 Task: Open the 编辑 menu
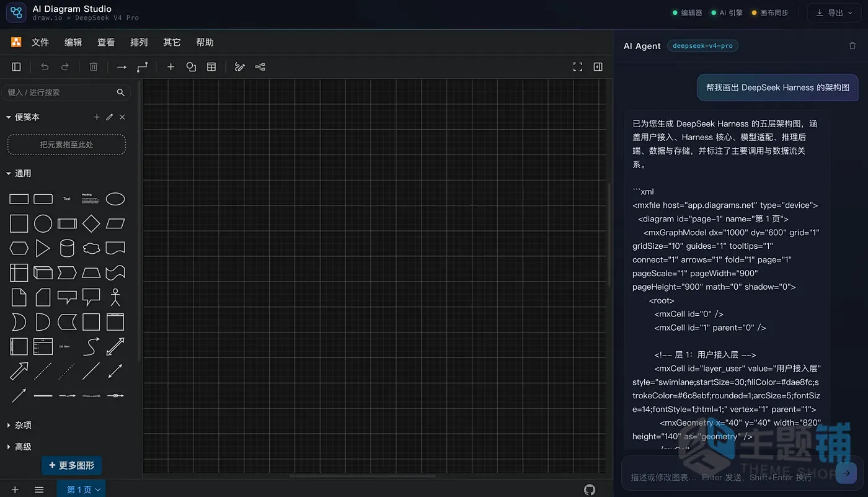tap(73, 42)
